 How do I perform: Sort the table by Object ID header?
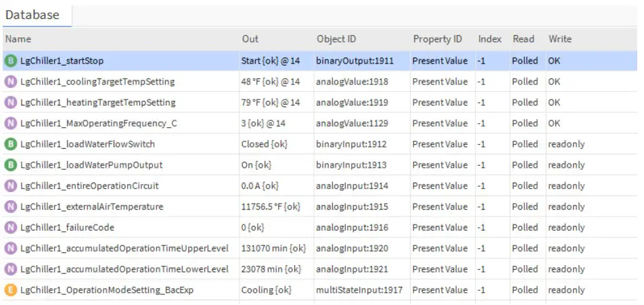coord(336,39)
